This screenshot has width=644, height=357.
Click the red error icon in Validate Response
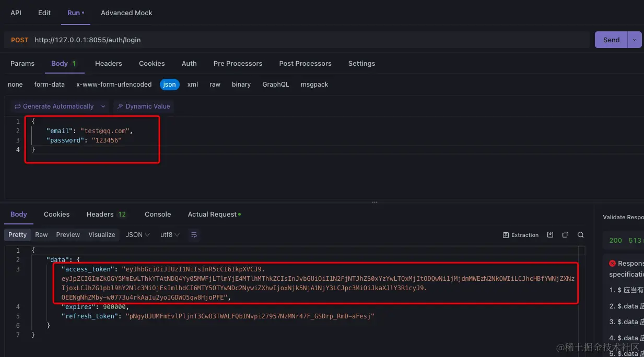pos(613,263)
